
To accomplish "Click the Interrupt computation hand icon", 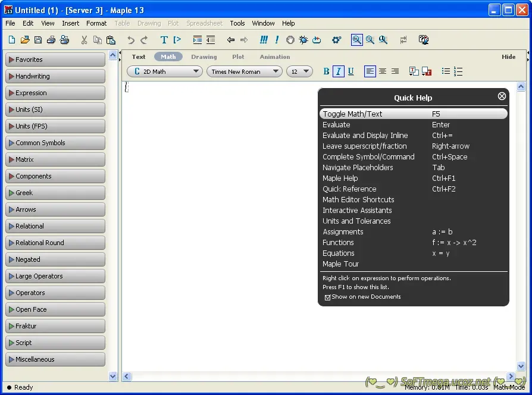I will point(290,40).
